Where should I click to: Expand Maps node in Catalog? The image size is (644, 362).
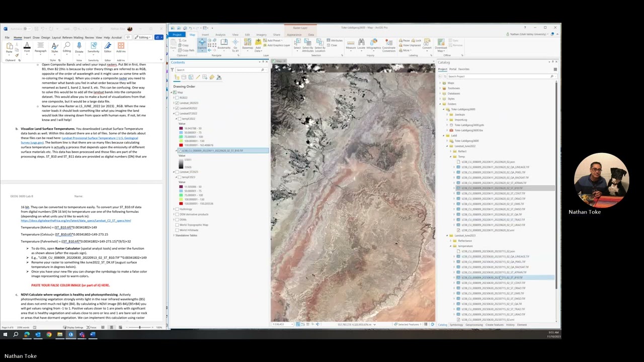tap(440, 83)
